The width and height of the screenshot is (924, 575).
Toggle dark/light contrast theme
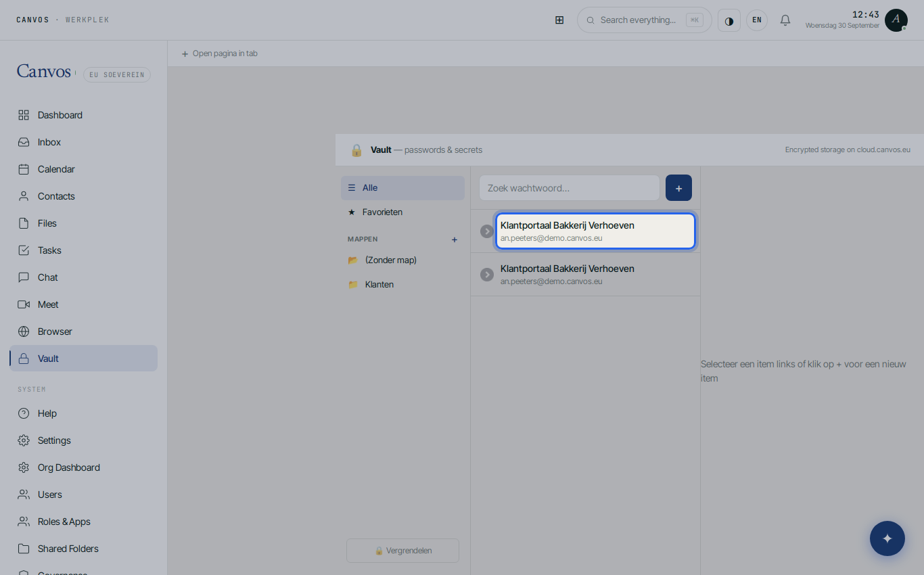click(729, 20)
